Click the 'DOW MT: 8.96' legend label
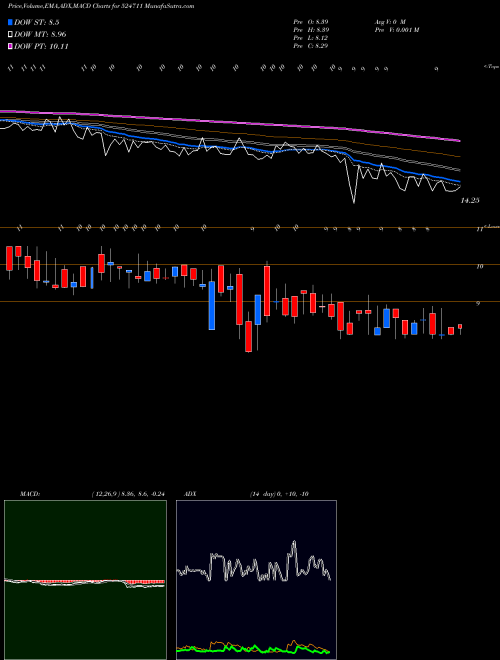The image size is (500, 660). (40, 35)
